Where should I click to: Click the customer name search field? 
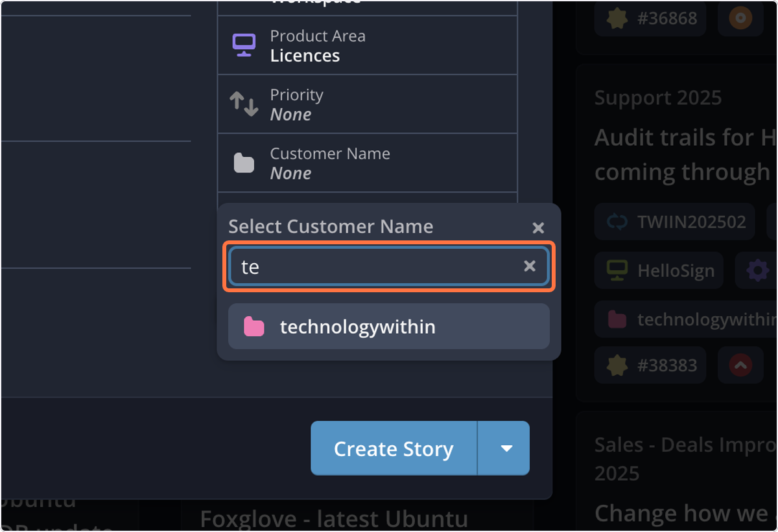[388, 266]
